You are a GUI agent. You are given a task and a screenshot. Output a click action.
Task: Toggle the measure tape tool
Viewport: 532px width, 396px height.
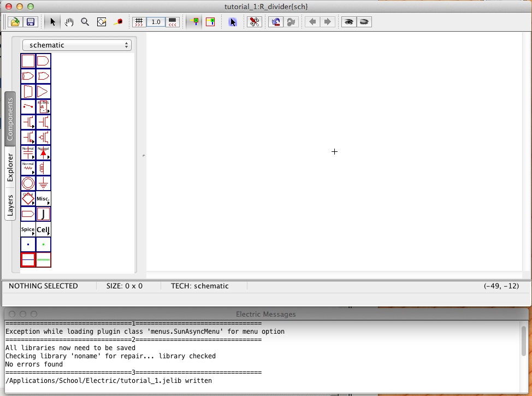coord(117,22)
